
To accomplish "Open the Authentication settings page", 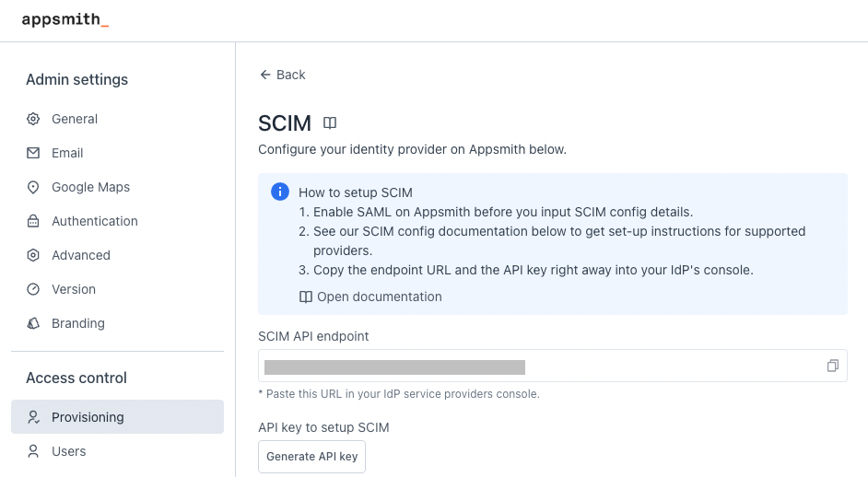I will [95, 221].
